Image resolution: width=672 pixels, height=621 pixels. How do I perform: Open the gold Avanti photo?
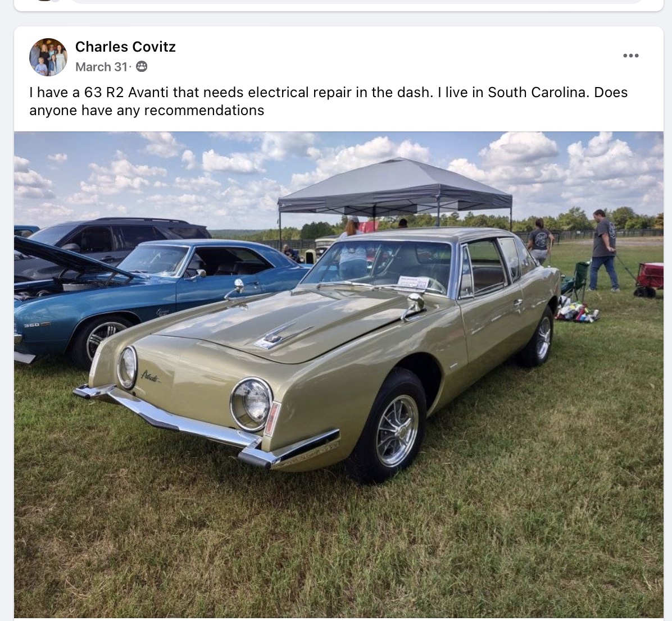[339, 375]
